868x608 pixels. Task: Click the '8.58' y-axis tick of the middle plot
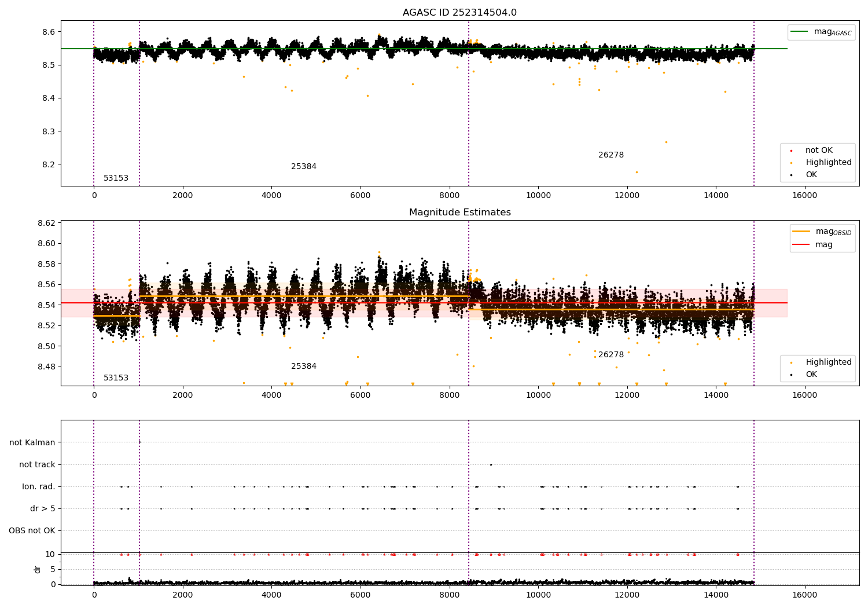pyautogui.click(x=47, y=265)
